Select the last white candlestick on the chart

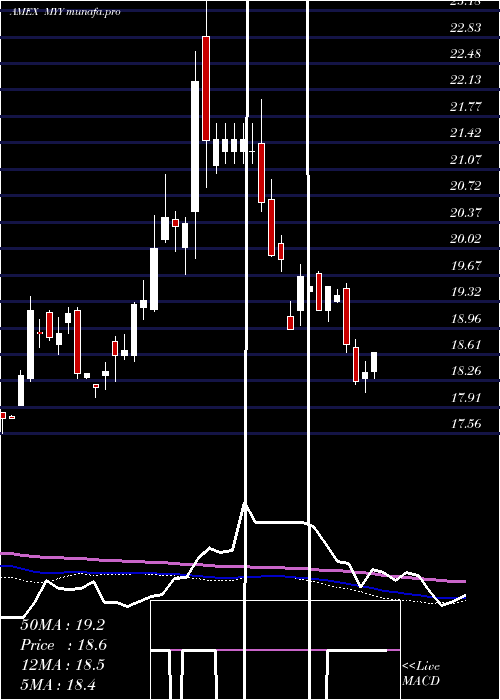point(374,362)
